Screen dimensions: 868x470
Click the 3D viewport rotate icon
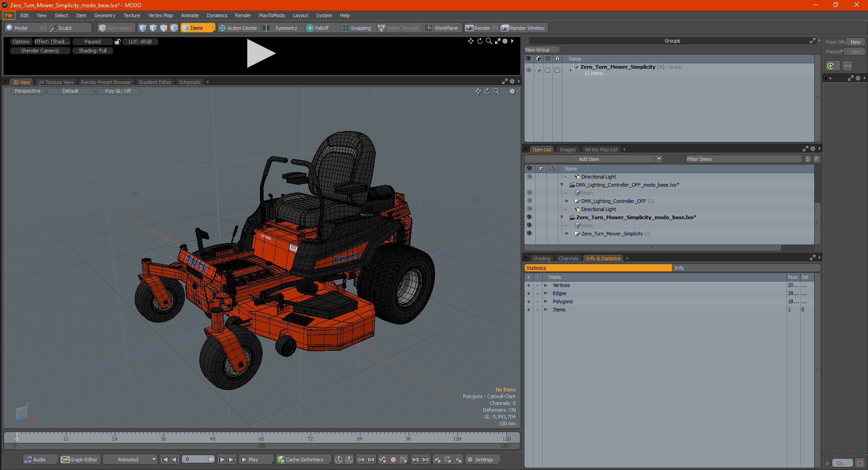point(487,91)
